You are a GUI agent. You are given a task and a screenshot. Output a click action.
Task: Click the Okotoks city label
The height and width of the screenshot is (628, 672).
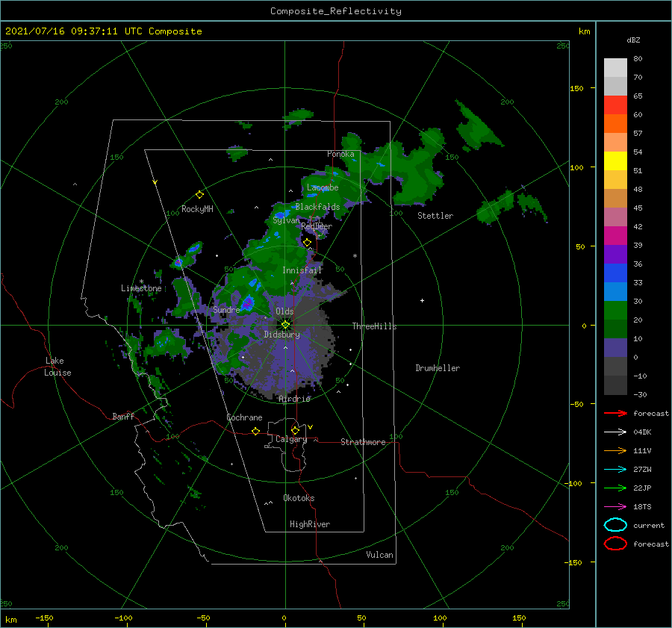(299, 498)
